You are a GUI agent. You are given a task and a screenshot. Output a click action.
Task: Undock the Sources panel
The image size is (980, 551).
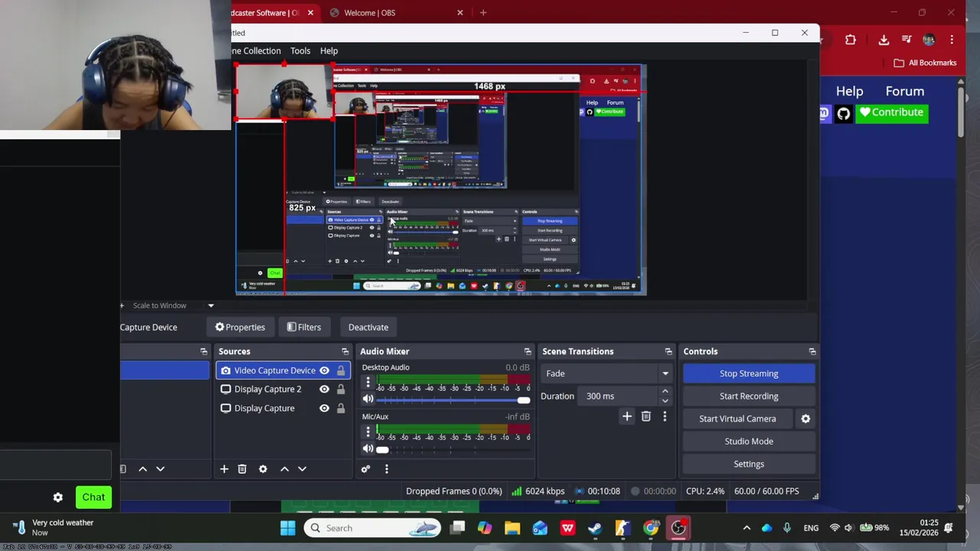click(x=345, y=351)
